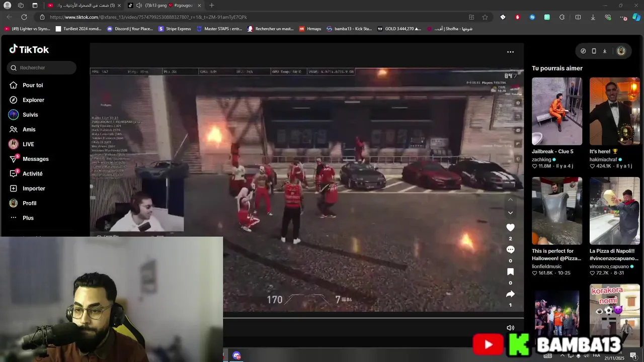Visit lionfieldmusic profile link
644x362 pixels.
[x=546, y=266]
